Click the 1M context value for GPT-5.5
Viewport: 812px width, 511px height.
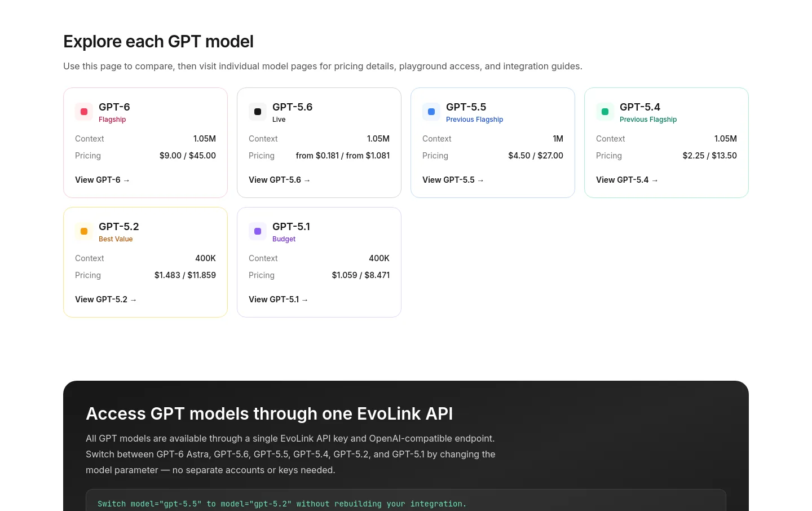(x=558, y=139)
